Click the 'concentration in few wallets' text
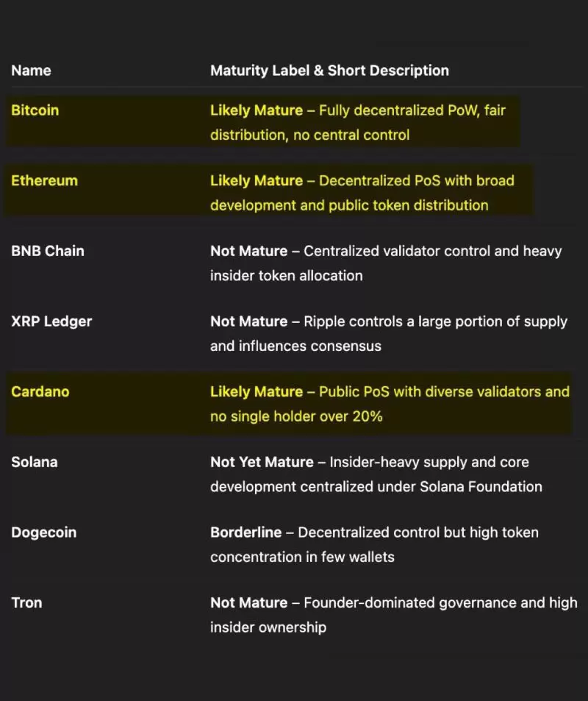588x701 pixels. tap(302, 557)
